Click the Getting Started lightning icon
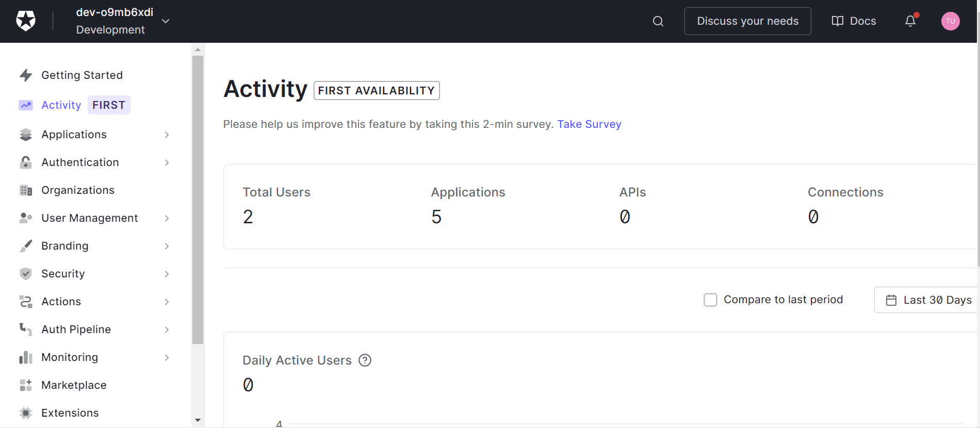The height and width of the screenshot is (428, 980). coord(26,75)
